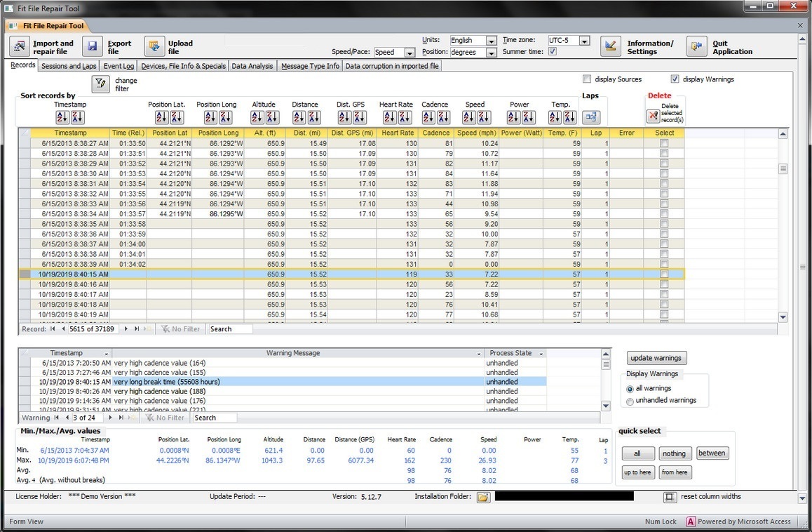Select the all warnings radio button
Image resolution: width=812 pixels, height=532 pixels.
coord(630,389)
